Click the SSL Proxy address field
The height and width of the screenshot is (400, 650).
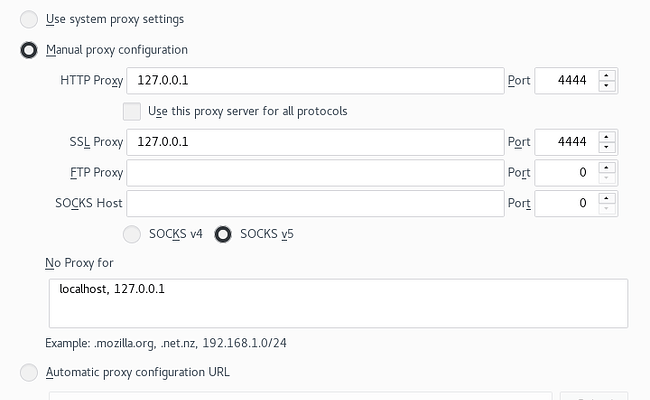click(x=315, y=142)
